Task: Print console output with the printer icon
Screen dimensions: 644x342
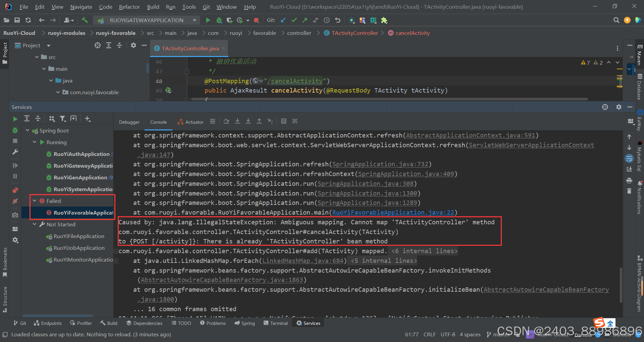Action: click(629, 181)
